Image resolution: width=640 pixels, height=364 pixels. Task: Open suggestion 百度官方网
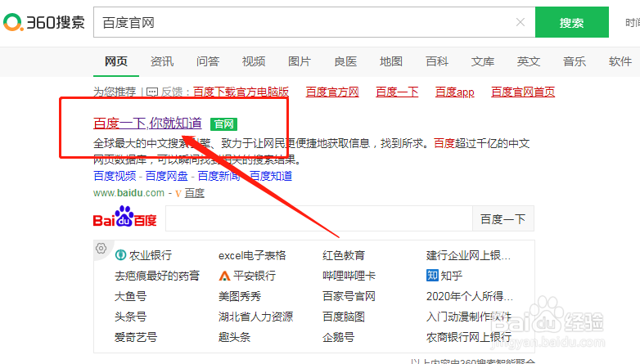[332, 92]
